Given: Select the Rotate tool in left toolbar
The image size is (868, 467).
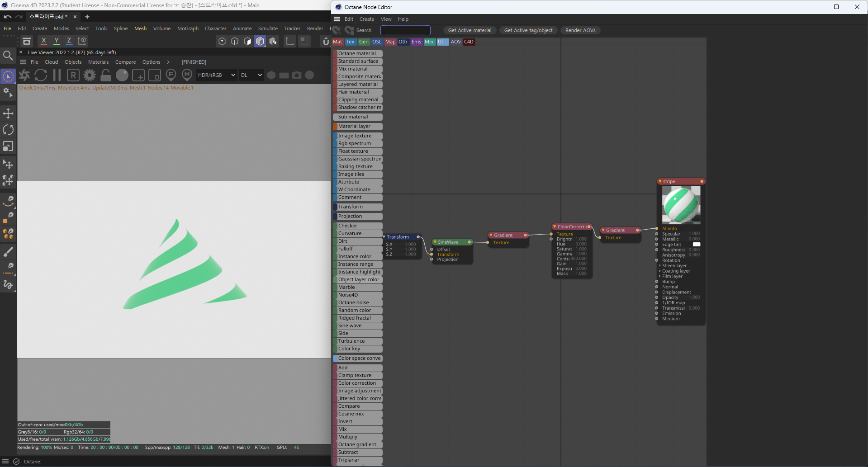Looking at the screenshot, I should click(x=8, y=130).
